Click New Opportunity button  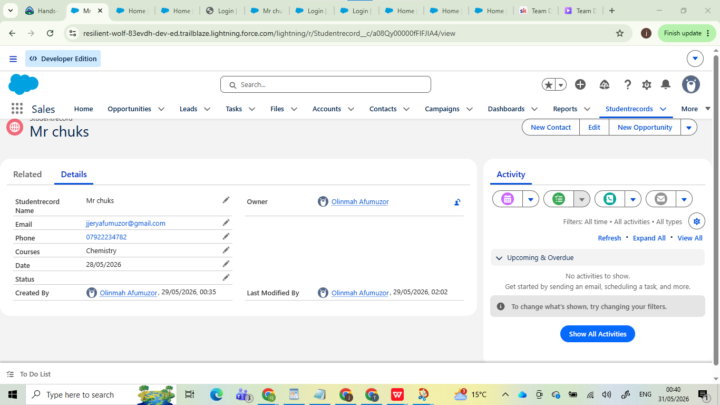(645, 128)
